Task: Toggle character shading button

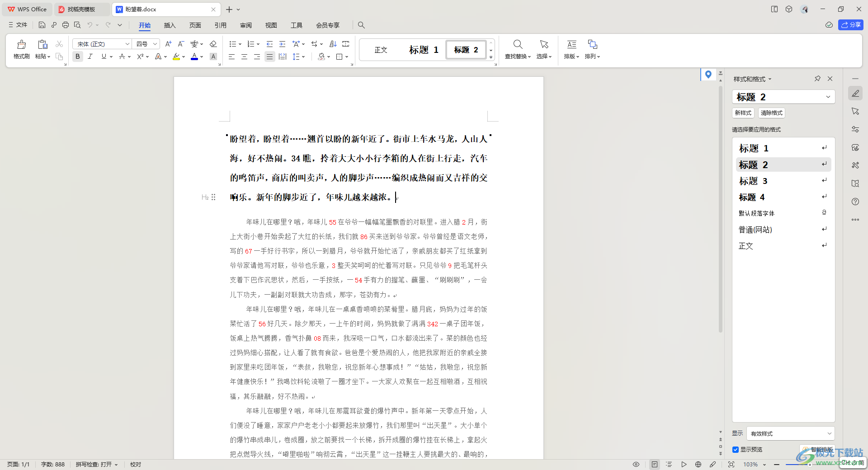Action: click(x=213, y=56)
